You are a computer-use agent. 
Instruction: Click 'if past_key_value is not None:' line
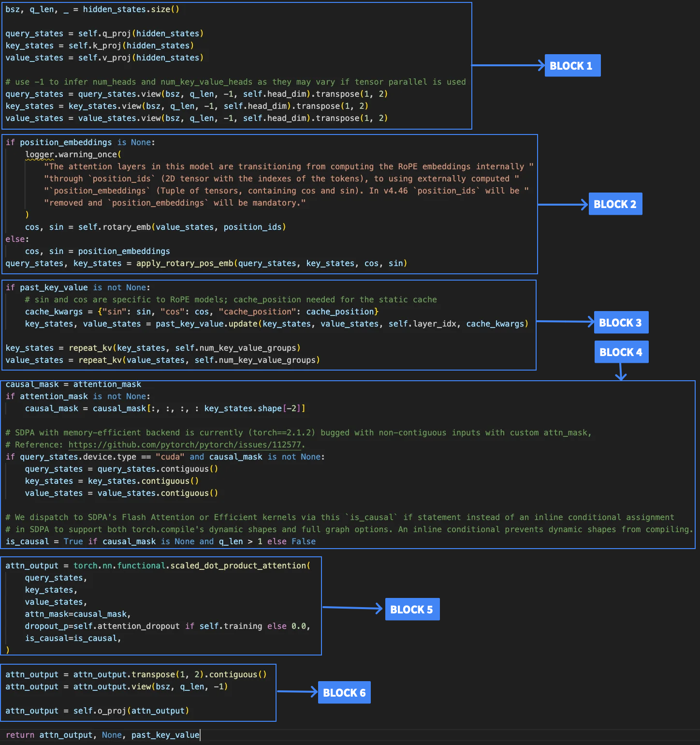click(78, 287)
